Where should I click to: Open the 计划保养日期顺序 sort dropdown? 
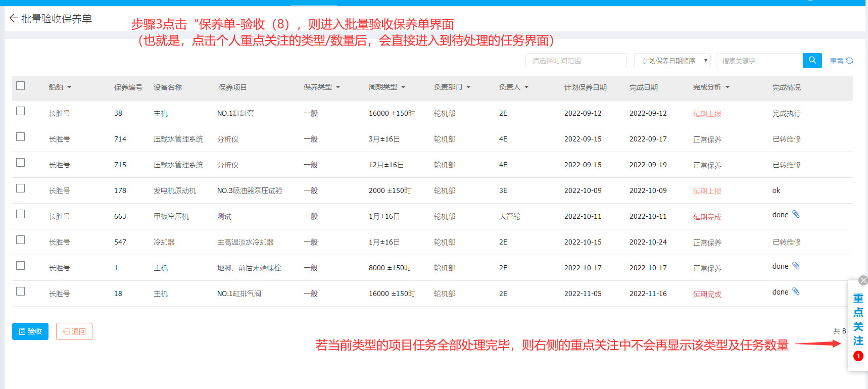point(672,61)
